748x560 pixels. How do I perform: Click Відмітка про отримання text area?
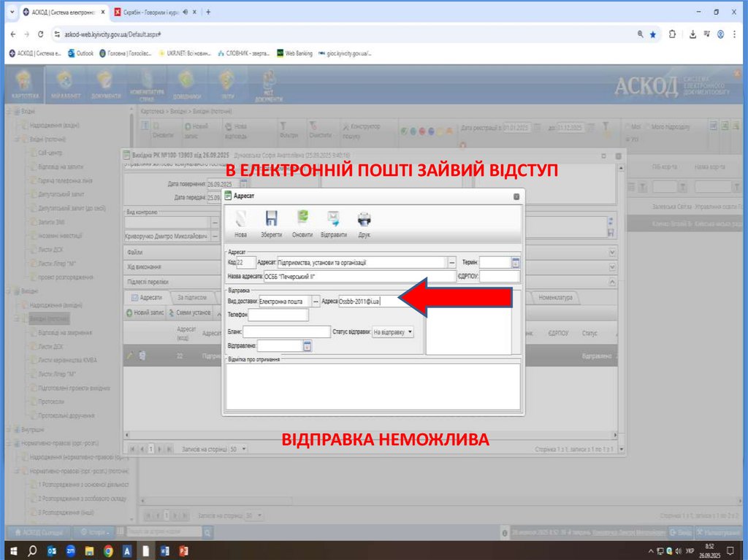[x=373, y=386]
